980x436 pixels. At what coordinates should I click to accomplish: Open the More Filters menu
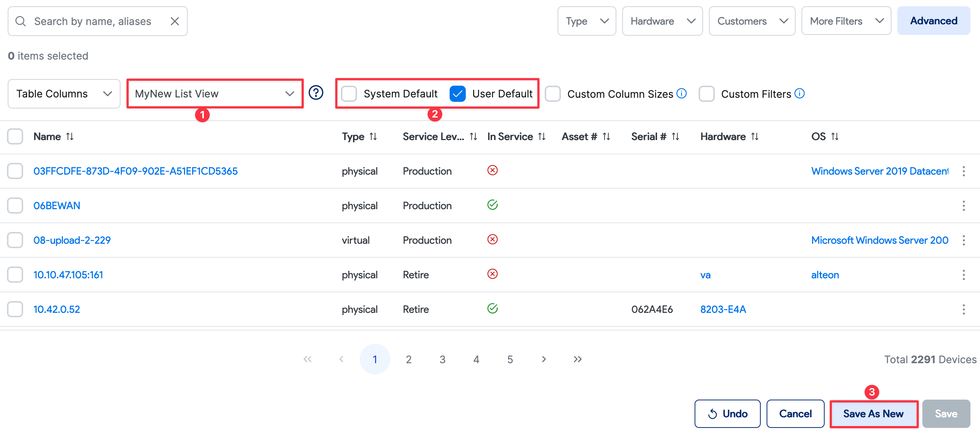coord(845,21)
